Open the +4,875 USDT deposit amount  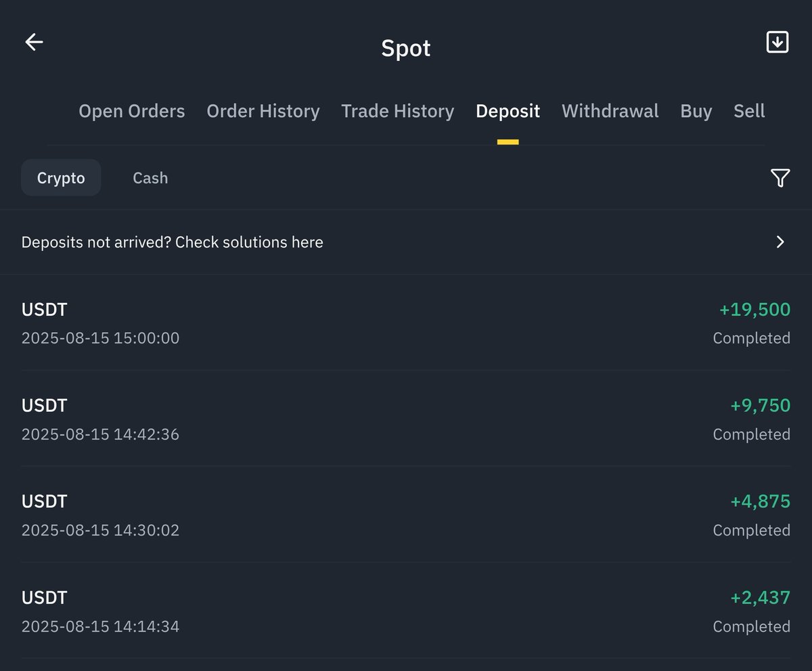pyautogui.click(x=761, y=502)
